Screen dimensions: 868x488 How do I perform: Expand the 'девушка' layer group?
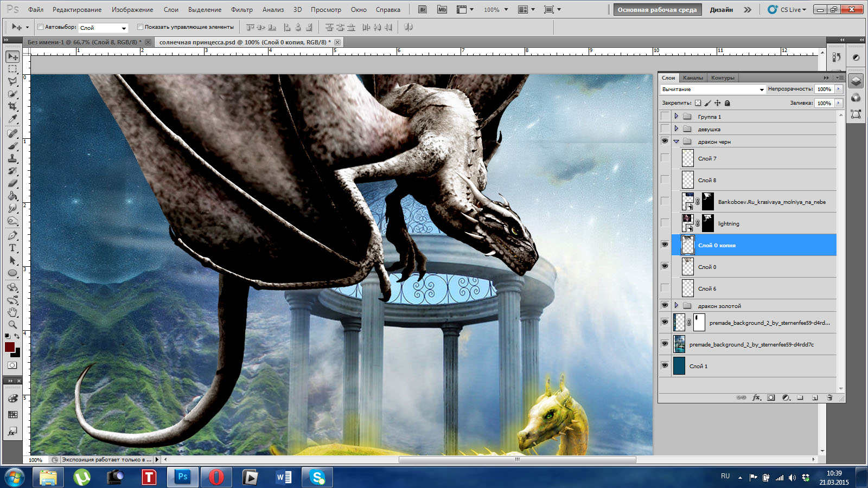pyautogui.click(x=676, y=129)
